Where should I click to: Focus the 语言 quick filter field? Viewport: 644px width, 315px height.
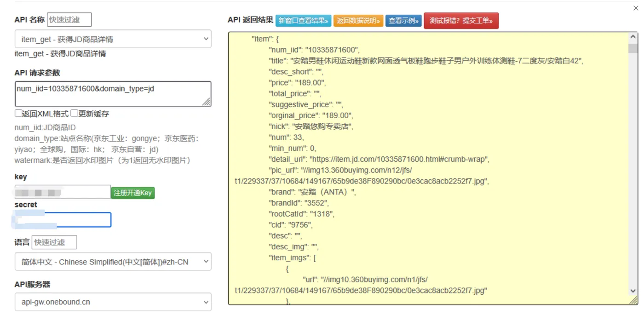54,242
